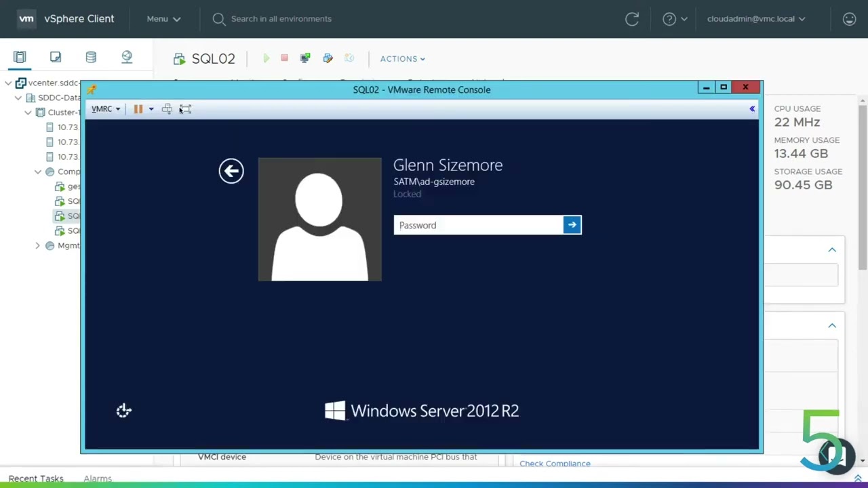Click the Password input field
The image size is (868, 488).
(478, 225)
